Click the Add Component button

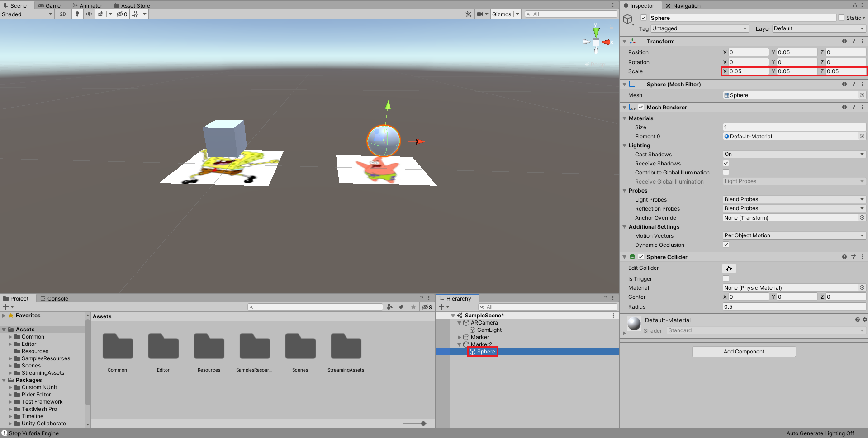pos(744,352)
